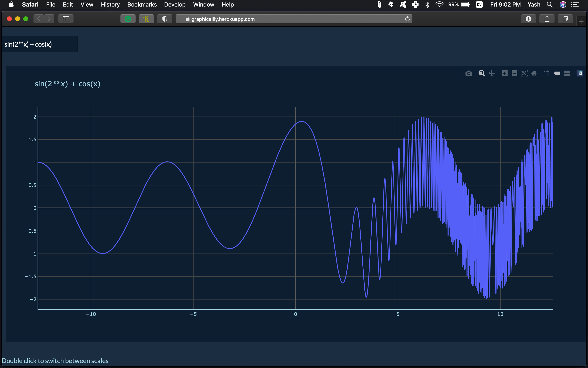The width and height of the screenshot is (588, 368).
Task: Zoom in using the plus modebar icon
Action: tap(504, 73)
